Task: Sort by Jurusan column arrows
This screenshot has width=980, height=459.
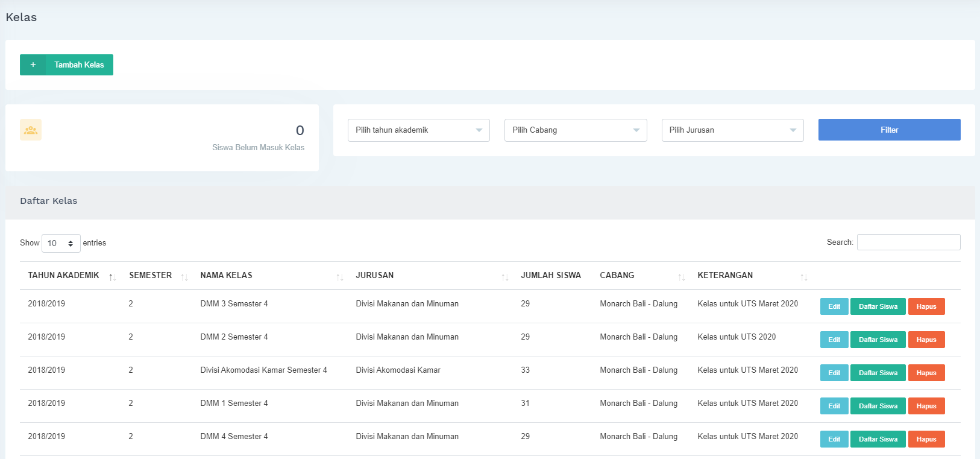Action: coord(505,277)
